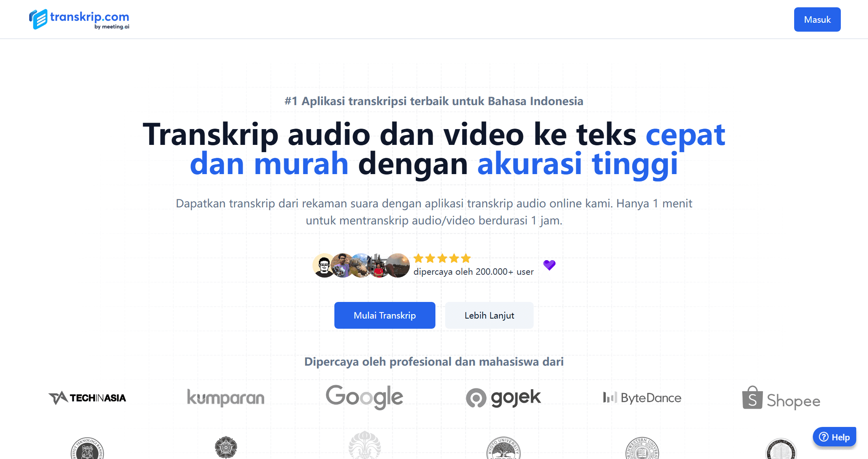
Task: Click the kumparan logo
Action: [226, 398]
